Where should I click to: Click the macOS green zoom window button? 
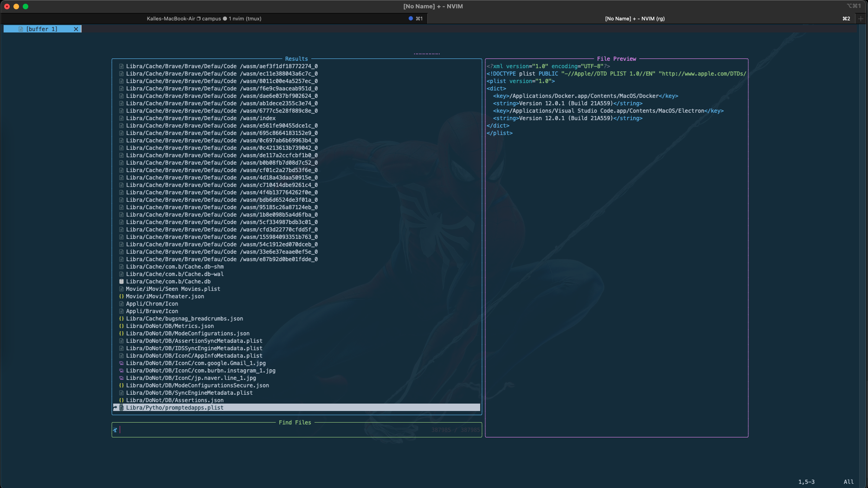pyautogui.click(x=26, y=6)
